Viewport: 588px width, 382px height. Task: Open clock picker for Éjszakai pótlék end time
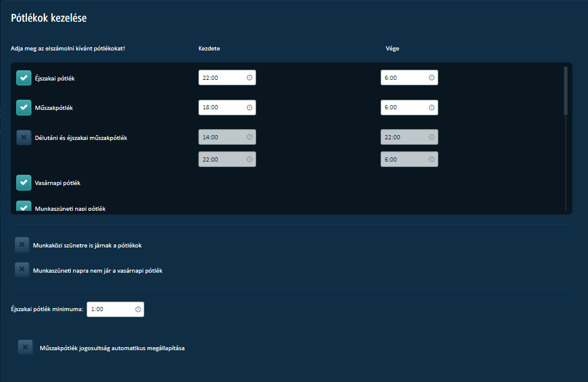point(432,77)
